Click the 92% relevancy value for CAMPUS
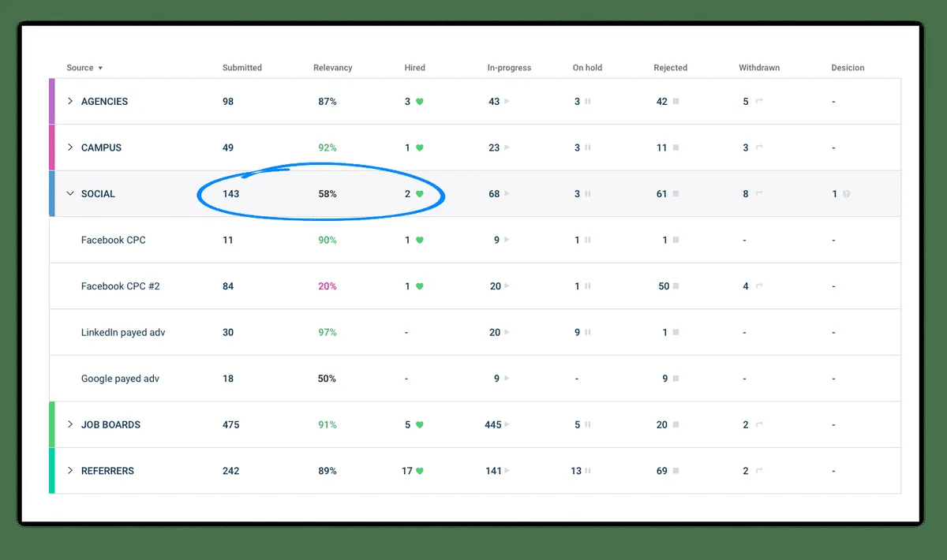Image resolution: width=947 pixels, height=560 pixels. tap(328, 147)
